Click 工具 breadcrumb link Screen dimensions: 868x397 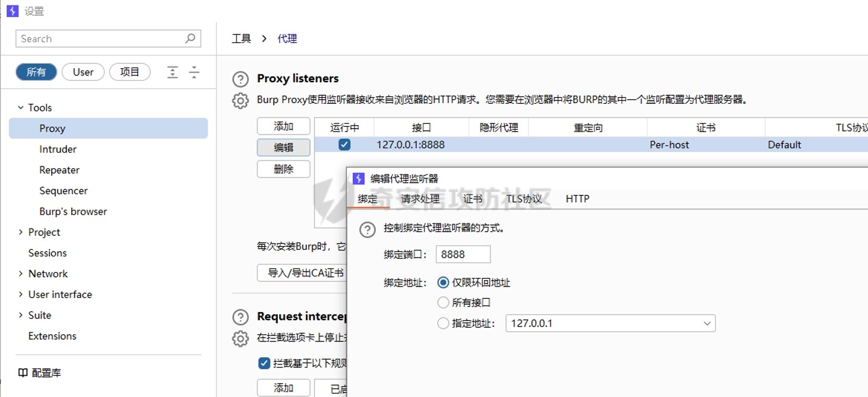point(242,39)
